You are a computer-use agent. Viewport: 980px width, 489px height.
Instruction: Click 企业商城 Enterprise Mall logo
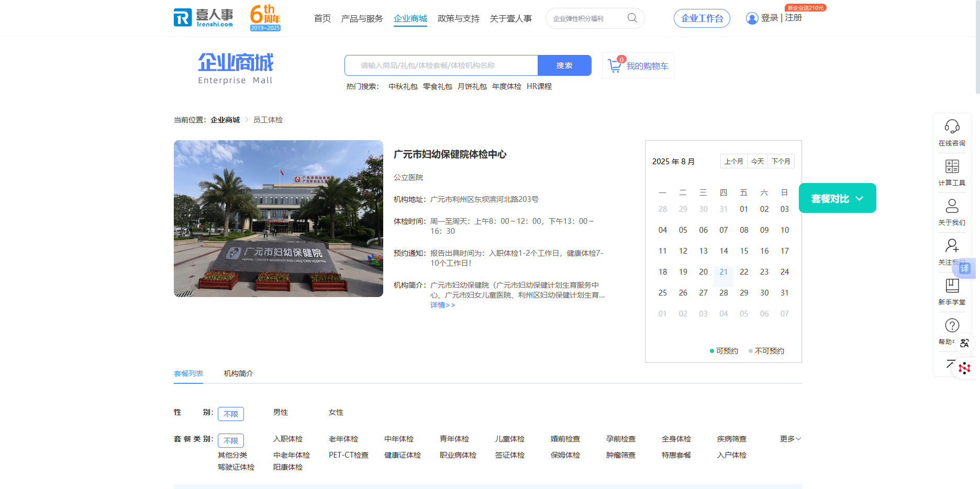pyautogui.click(x=236, y=69)
